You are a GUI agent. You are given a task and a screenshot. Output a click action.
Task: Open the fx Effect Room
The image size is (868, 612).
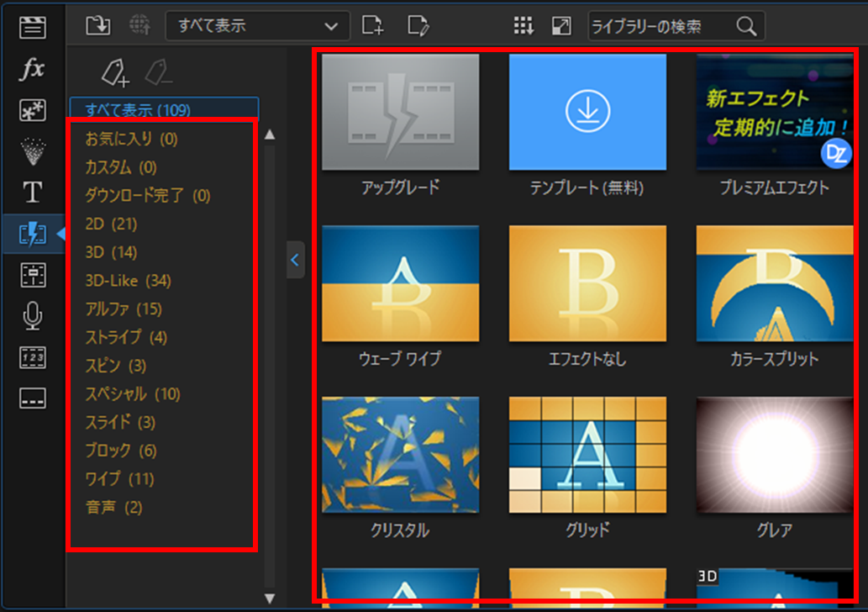click(x=33, y=69)
